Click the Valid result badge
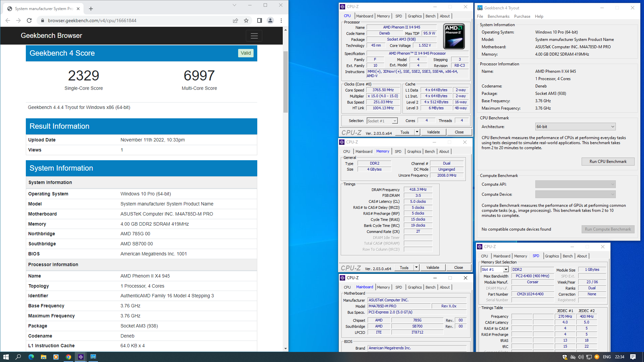644x362 pixels. point(246,53)
